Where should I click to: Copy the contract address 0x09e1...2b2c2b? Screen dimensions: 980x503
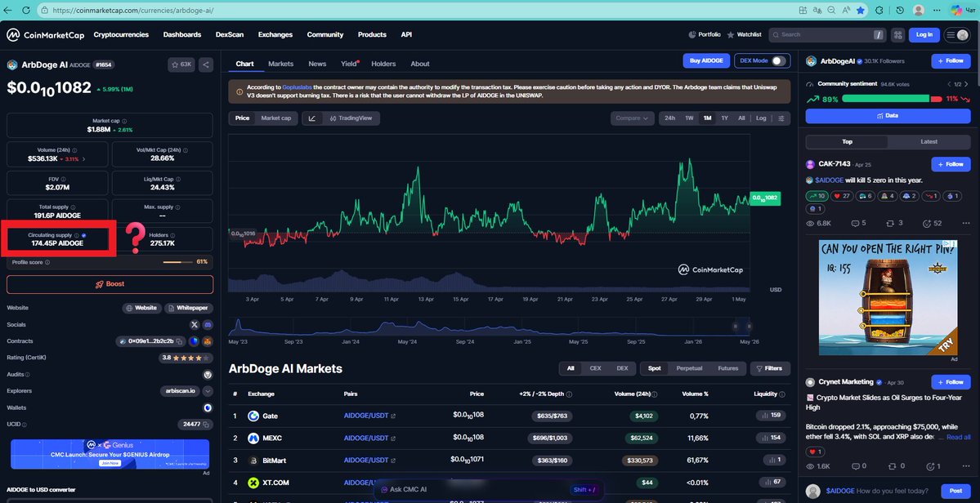tap(179, 341)
